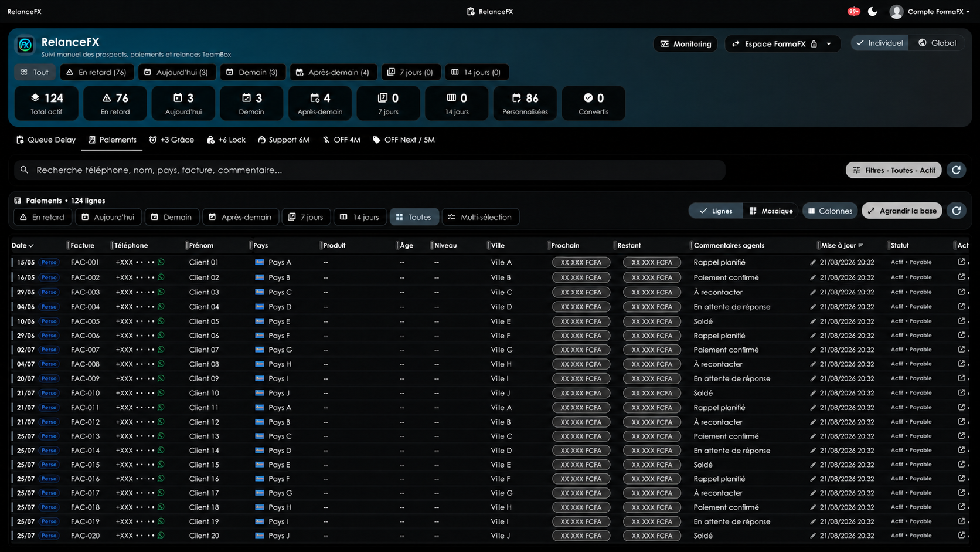Screen dimensions: 980x552
Task: Click Perso tag in FAC-005 row
Action: click(x=49, y=321)
